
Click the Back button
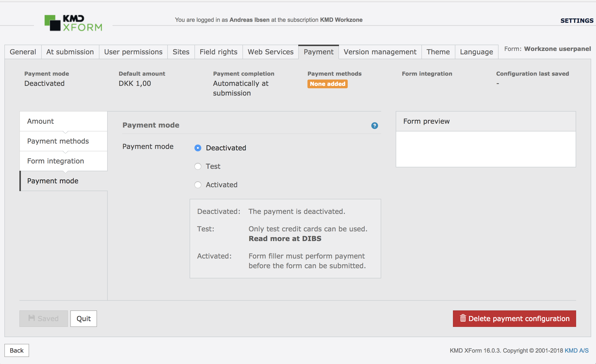(x=16, y=350)
